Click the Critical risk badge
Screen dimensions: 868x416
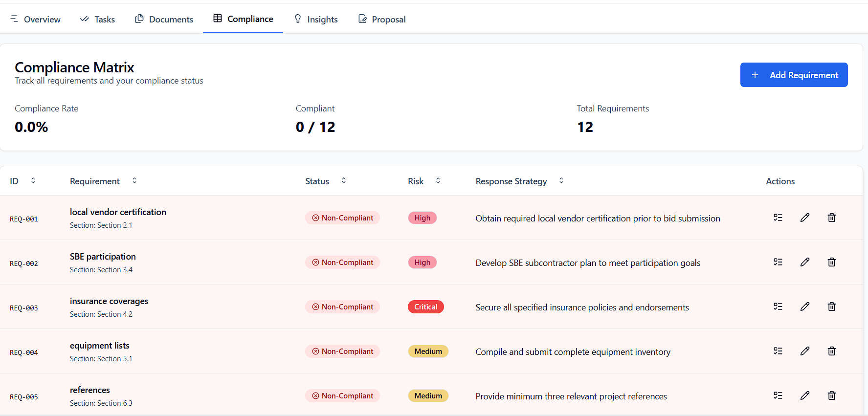[x=426, y=307]
